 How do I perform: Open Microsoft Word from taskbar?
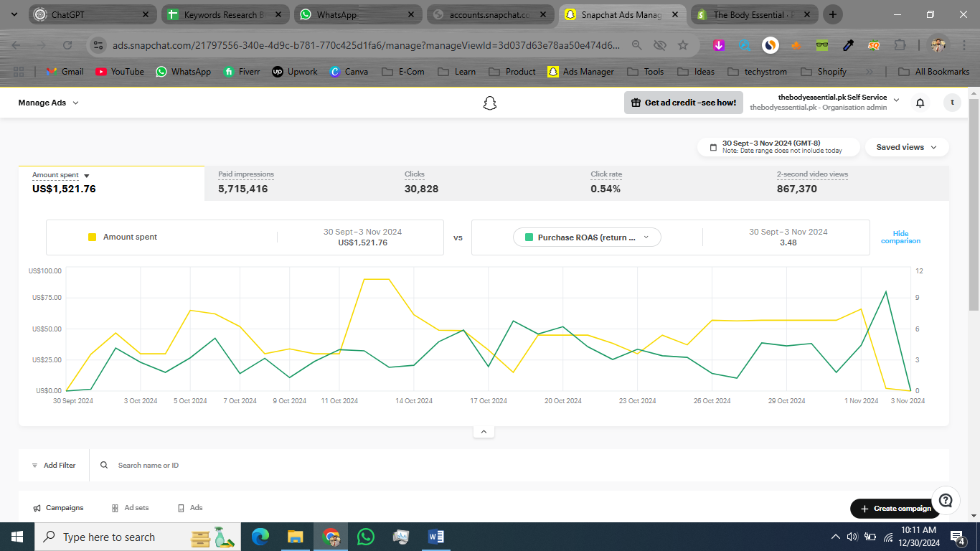(435, 537)
